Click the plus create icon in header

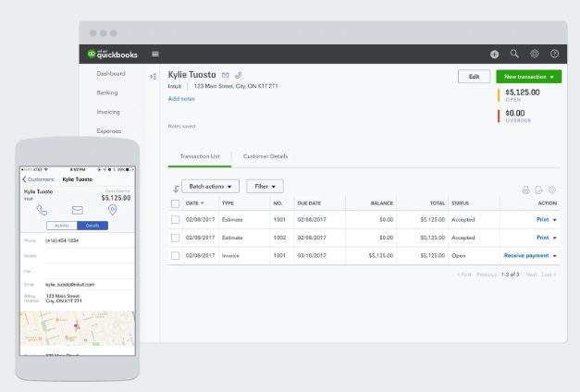tap(494, 55)
